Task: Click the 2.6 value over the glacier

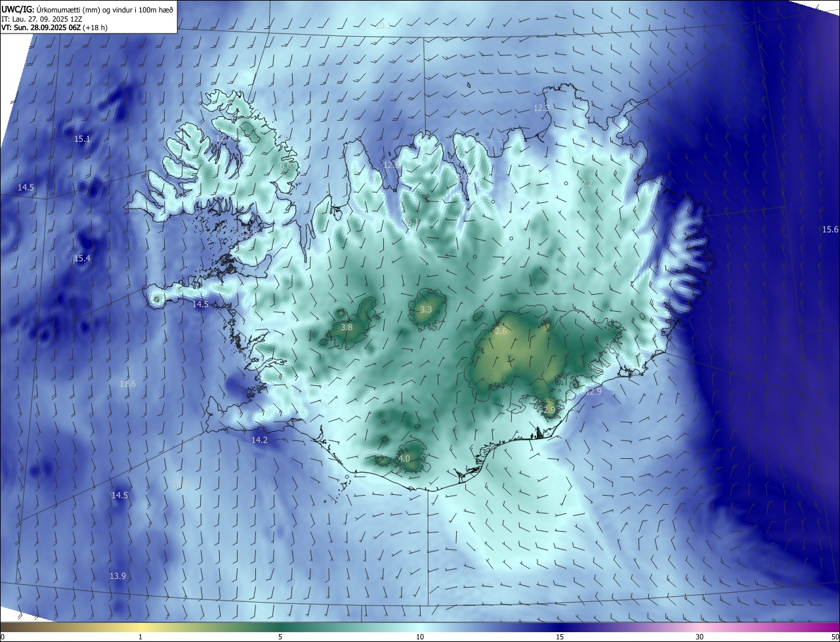Action: pos(501,332)
